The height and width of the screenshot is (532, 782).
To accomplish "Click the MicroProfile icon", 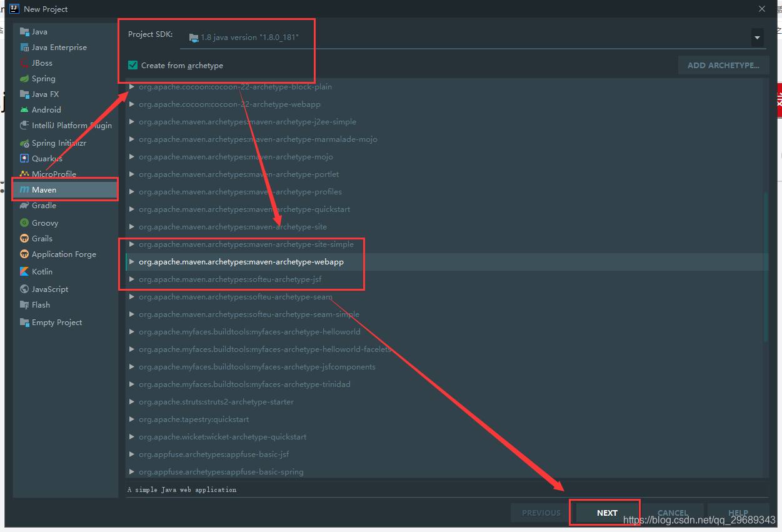I will [24, 174].
